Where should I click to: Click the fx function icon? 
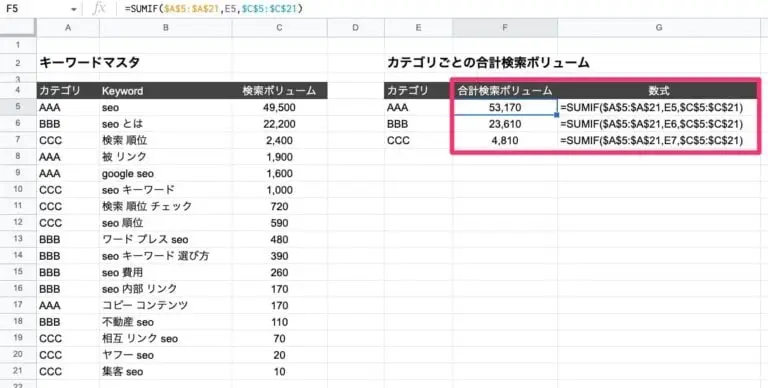[x=99, y=9]
